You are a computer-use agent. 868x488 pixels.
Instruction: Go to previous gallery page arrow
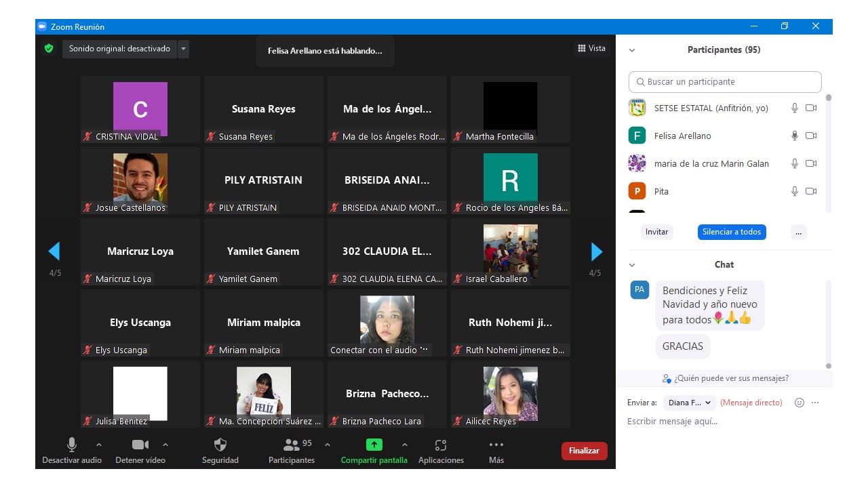coord(54,251)
